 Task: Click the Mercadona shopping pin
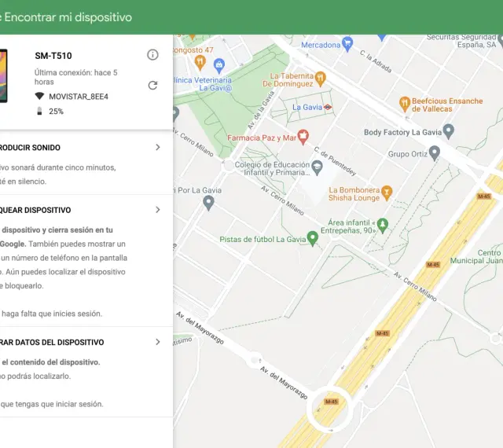[x=347, y=44]
